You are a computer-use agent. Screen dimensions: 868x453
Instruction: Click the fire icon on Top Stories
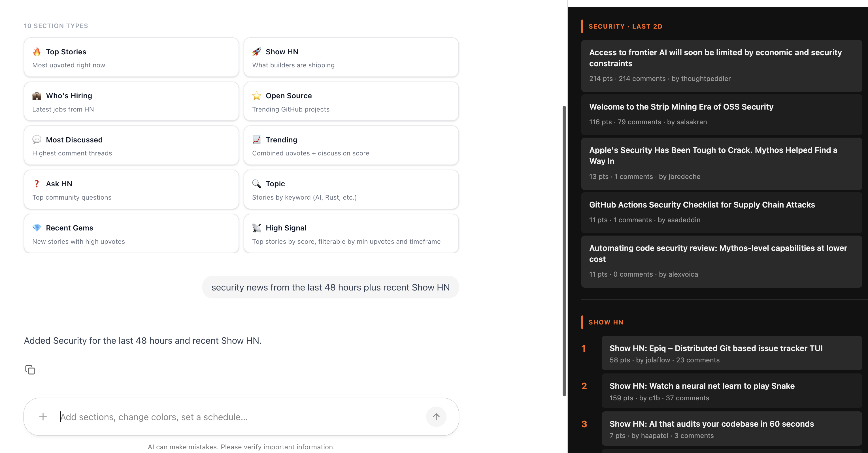pyautogui.click(x=37, y=52)
